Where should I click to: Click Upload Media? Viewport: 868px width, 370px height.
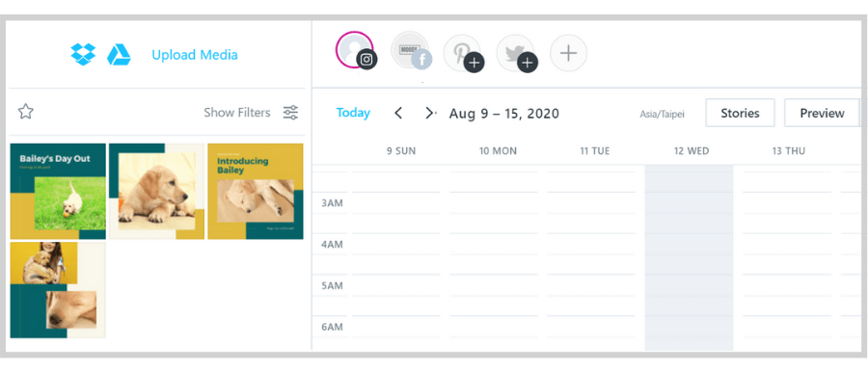pyautogui.click(x=195, y=55)
